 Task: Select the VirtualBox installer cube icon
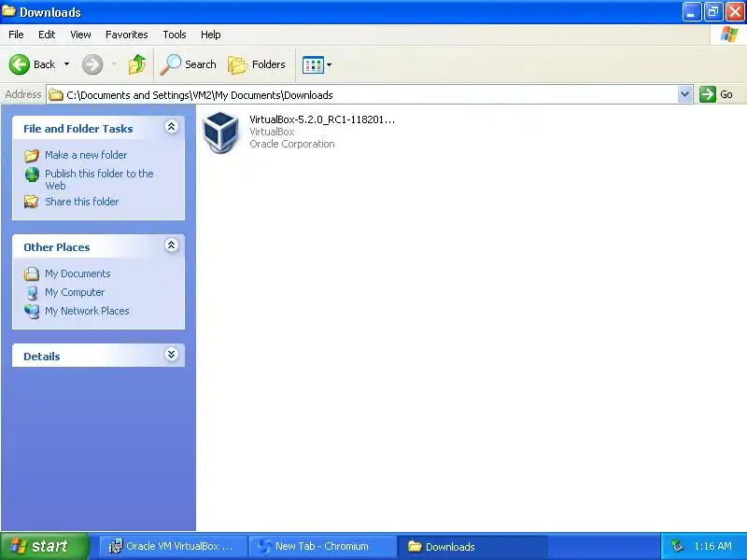(x=220, y=133)
